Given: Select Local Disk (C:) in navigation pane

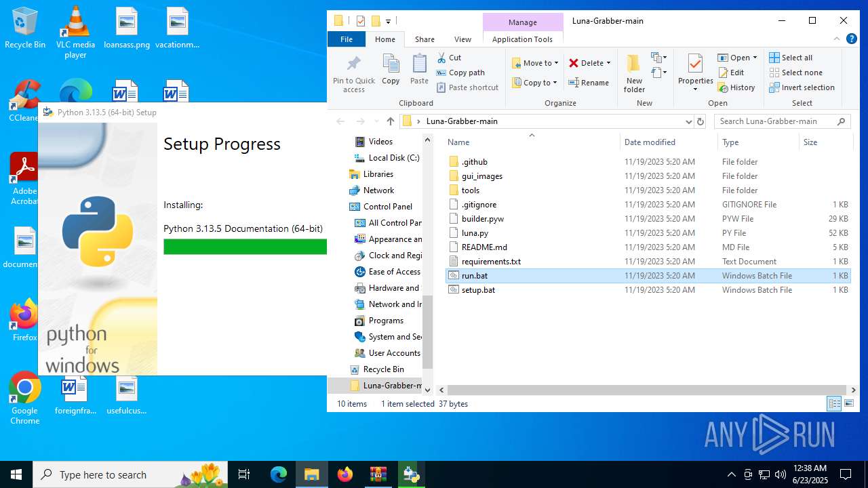Looking at the screenshot, I should click(387, 158).
